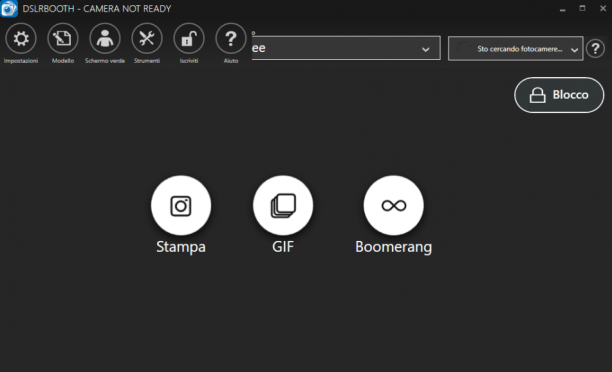
Task: Close the DSLRBooth window
Action: pos(603,8)
